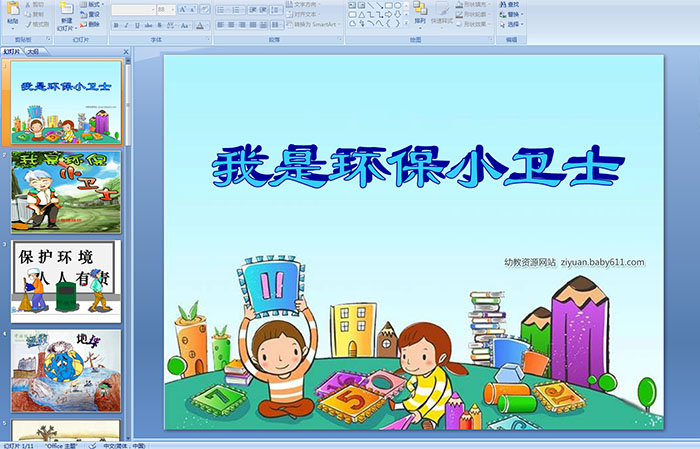Open the Drawing group dialog launcher
700x449 pixels.
click(x=490, y=40)
